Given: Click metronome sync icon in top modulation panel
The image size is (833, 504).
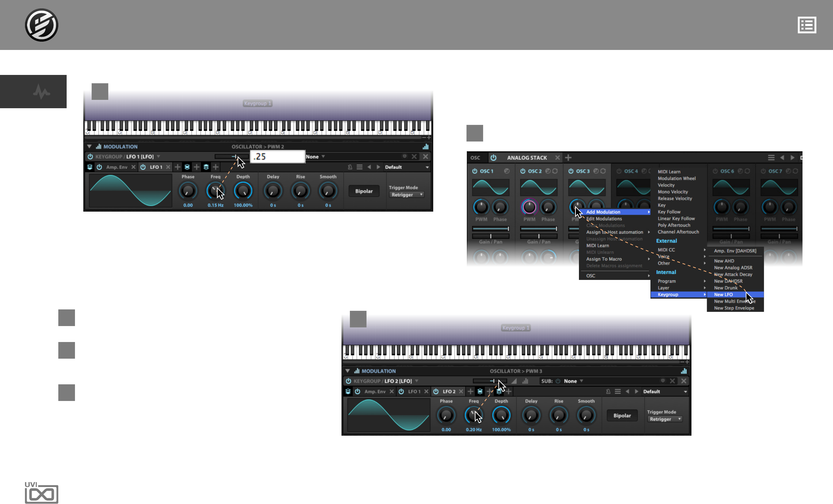Looking at the screenshot, I should click(x=350, y=167).
